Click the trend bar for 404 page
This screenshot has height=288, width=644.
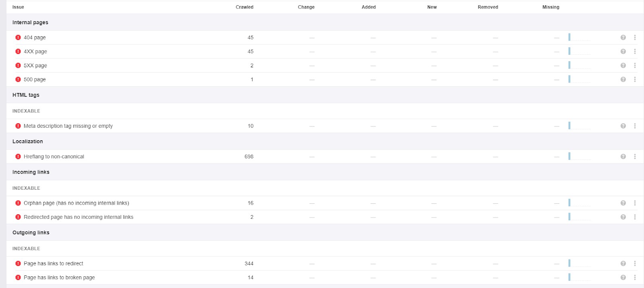click(579, 37)
